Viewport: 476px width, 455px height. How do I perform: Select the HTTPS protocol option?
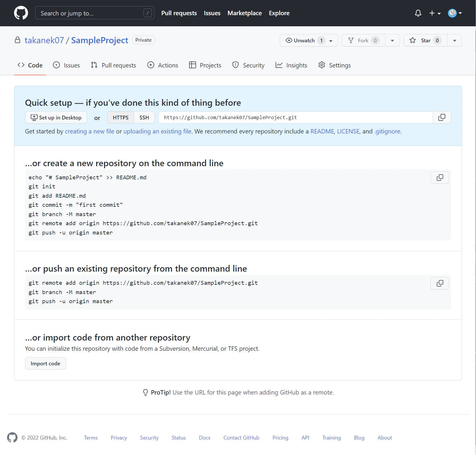[121, 117]
